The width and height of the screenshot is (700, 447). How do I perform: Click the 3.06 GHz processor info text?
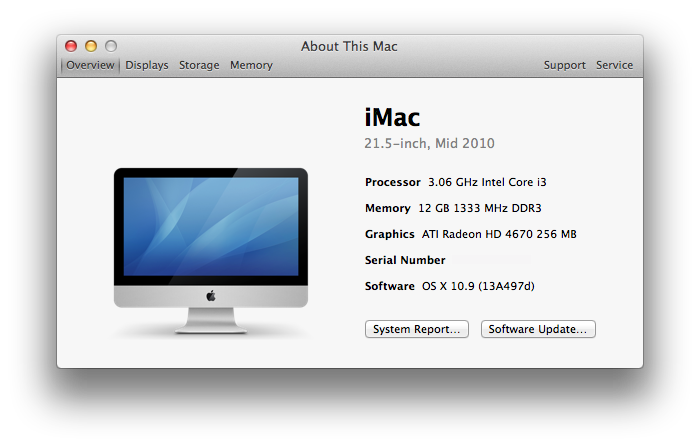tap(487, 182)
